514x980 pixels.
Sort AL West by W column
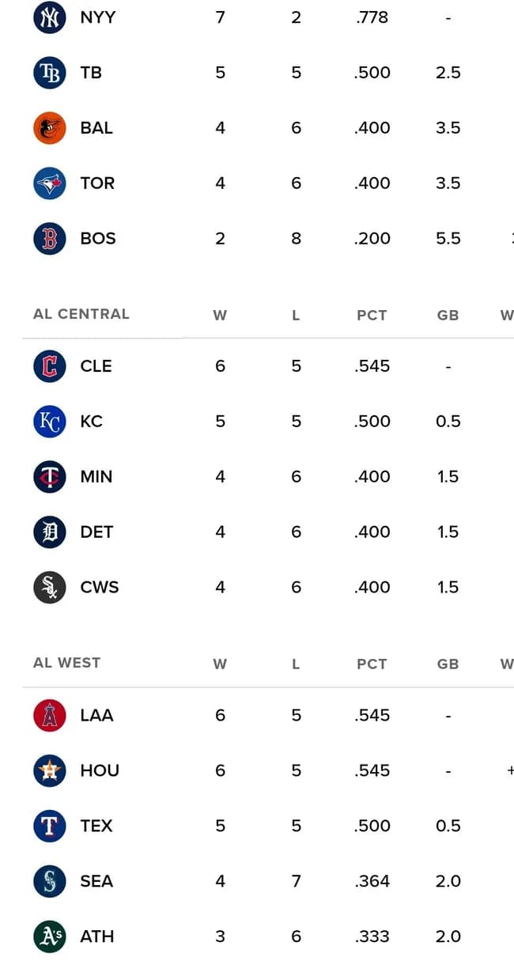(220, 664)
